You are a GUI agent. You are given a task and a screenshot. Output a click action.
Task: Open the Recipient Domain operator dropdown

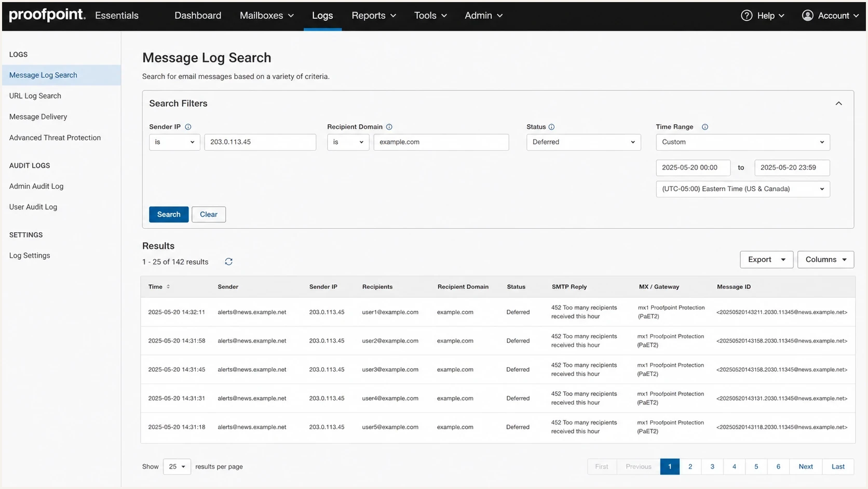tap(348, 142)
